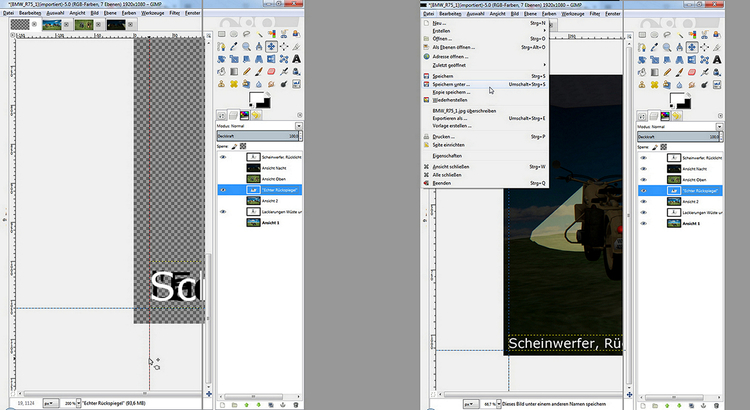Open 'Ebene' menu in left GIMP window
Screen dimensions: 750x410
(x=110, y=13)
